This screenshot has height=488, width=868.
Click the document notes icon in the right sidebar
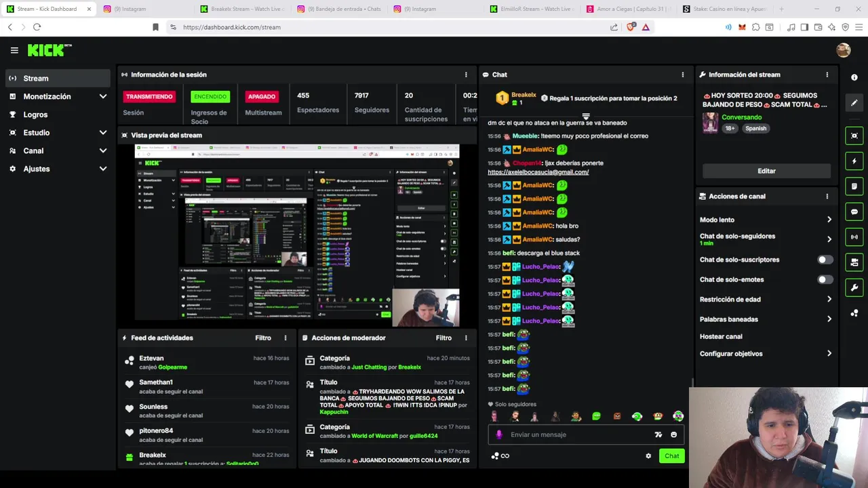854,186
